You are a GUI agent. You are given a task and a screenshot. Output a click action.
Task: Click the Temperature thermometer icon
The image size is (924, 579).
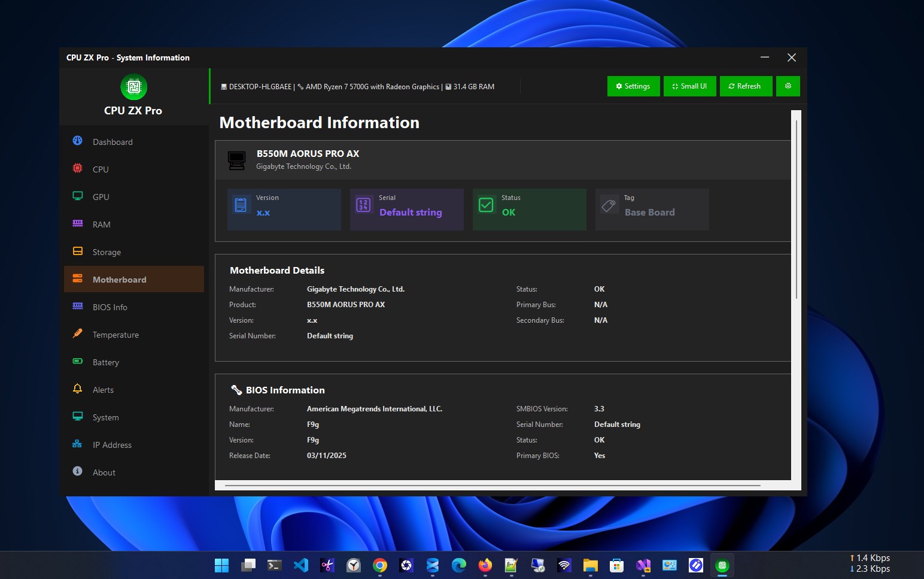click(78, 334)
